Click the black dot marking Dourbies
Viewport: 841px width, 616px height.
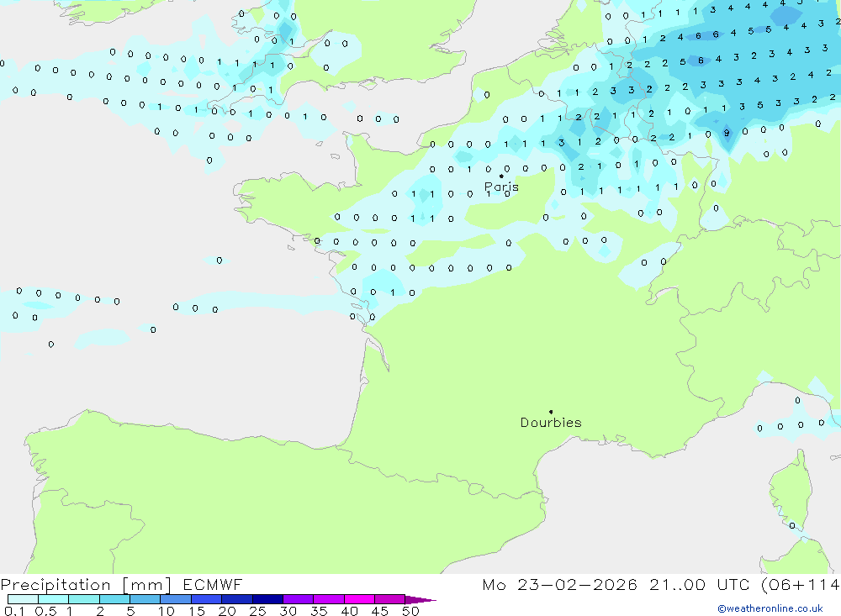551,412
